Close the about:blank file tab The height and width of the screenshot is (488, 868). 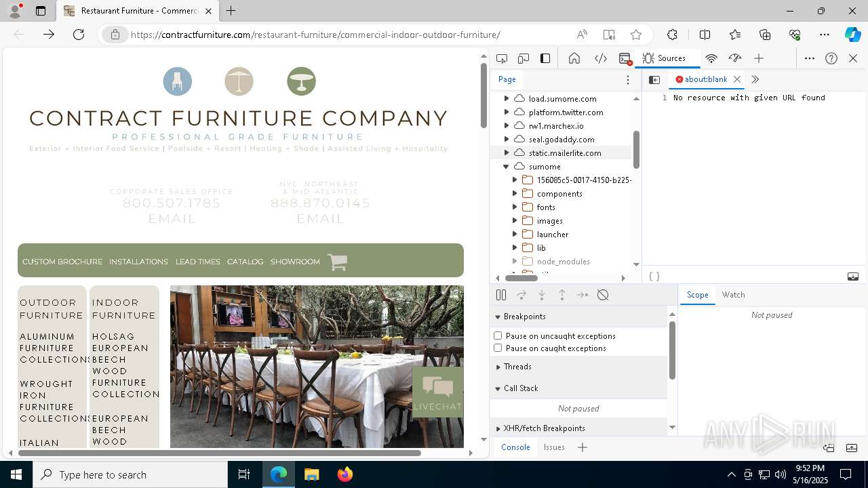[x=737, y=79]
